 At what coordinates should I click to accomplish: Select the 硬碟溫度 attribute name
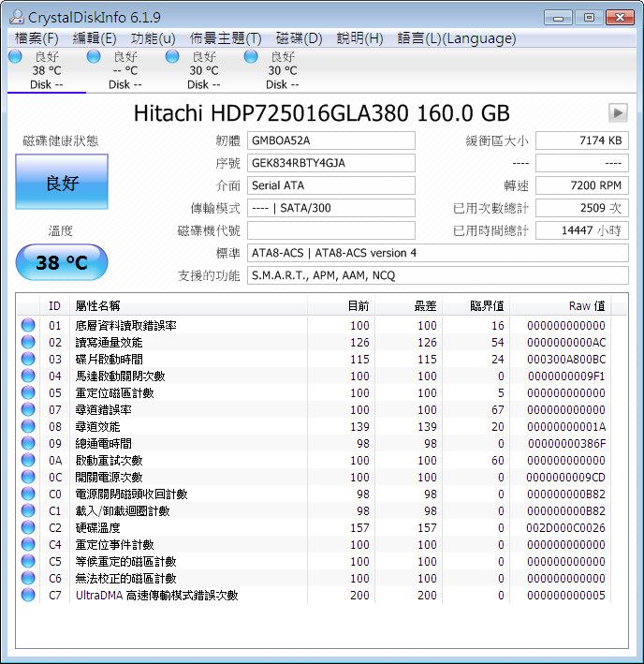(x=97, y=528)
